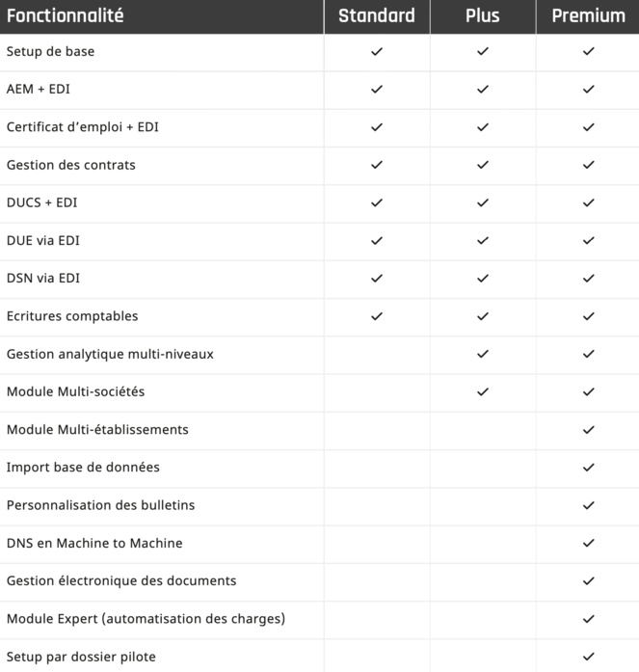
Task: Click the DSN via EDI row label
Action: coord(43,279)
